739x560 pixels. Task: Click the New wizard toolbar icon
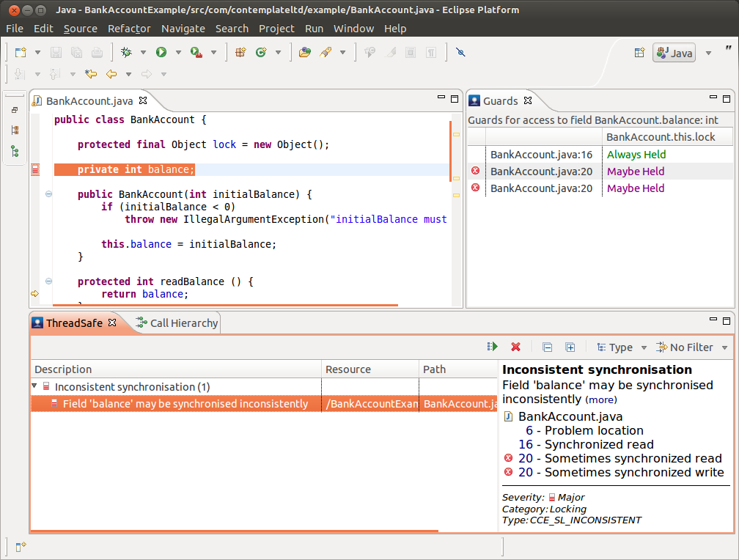pos(21,52)
